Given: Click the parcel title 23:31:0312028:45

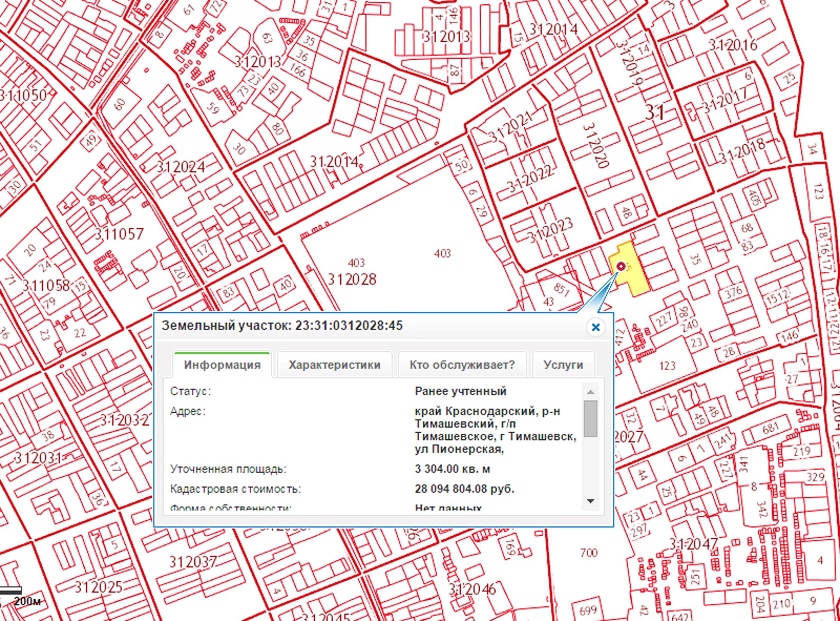Looking at the screenshot, I should (348, 326).
